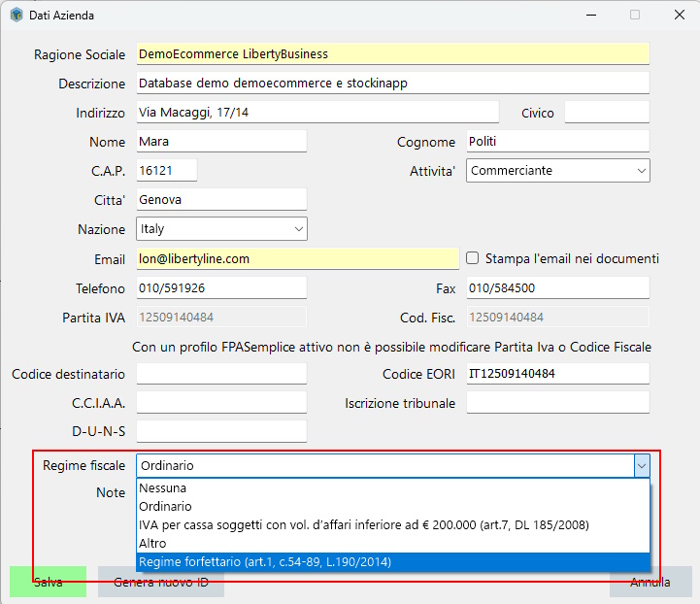Focus the Codice EORI field

[x=558, y=374]
